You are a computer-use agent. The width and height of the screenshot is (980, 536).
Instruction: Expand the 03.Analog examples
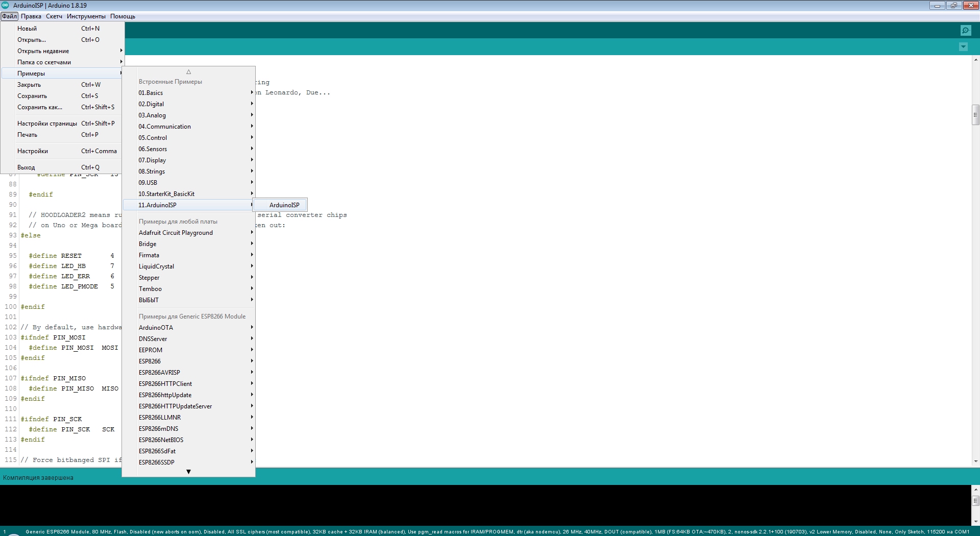(189, 115)
